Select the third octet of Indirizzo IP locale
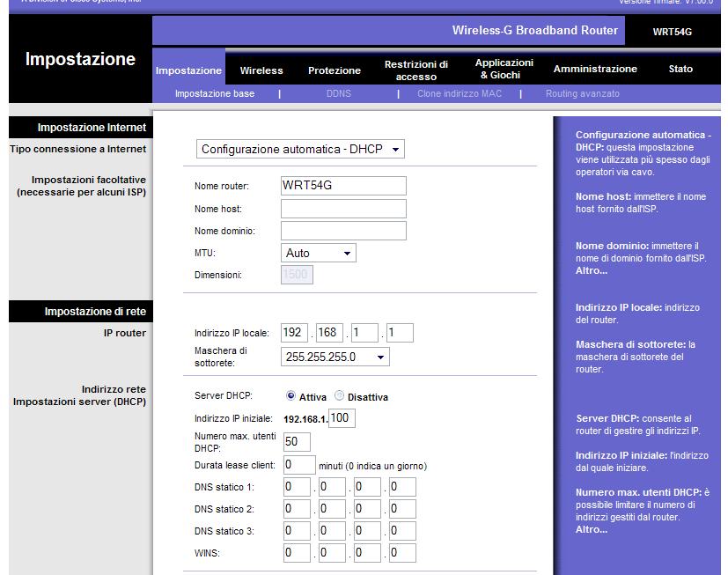Screen dimensions: 728x575 (x=364, y=333)
